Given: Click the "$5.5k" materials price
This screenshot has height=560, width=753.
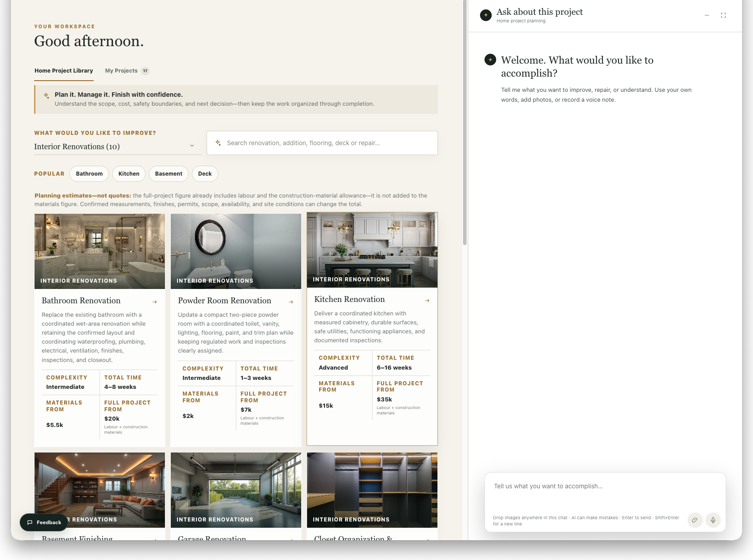Looking at the screenshot, I should tap(55, 425).
